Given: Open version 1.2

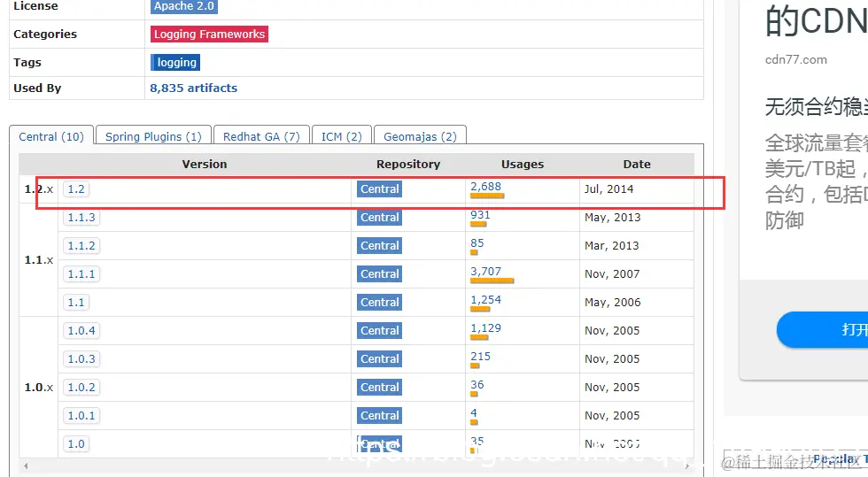Looking at the screenshot, I should pos(76,189).
